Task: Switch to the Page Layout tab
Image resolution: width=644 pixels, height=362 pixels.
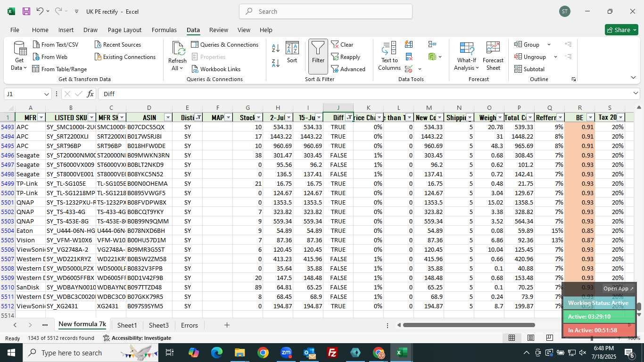Action: [124, 30]
